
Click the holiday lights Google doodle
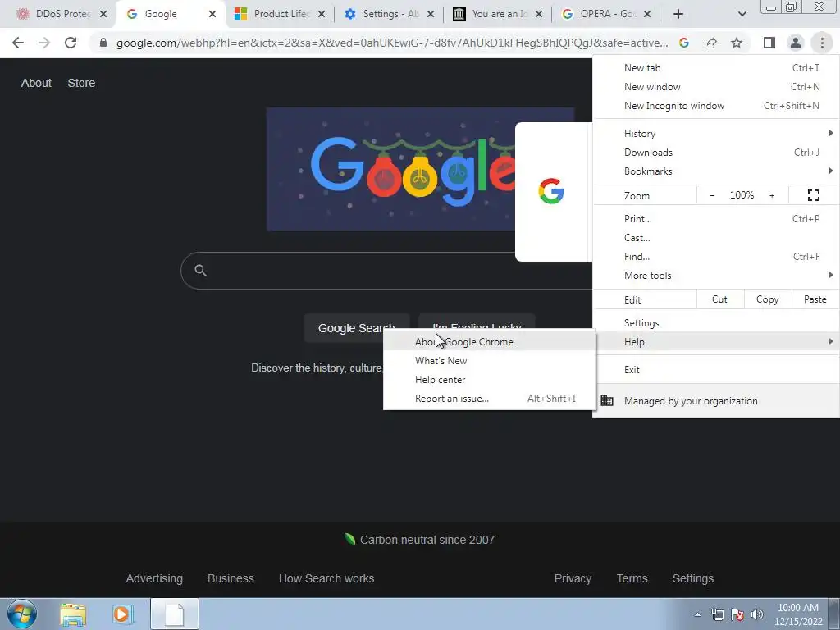pyautogui.click(x=391, y=169)
